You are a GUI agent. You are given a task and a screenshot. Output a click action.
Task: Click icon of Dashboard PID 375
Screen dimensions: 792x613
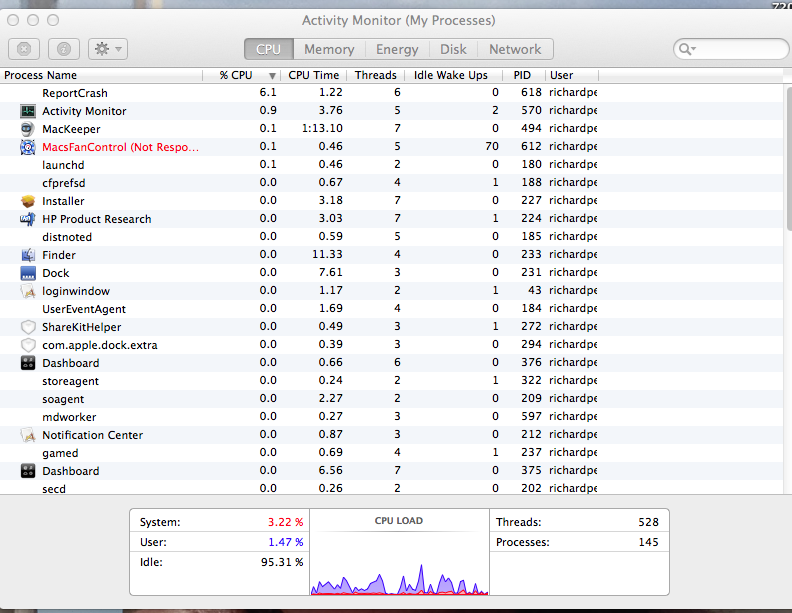pos(28,471)
